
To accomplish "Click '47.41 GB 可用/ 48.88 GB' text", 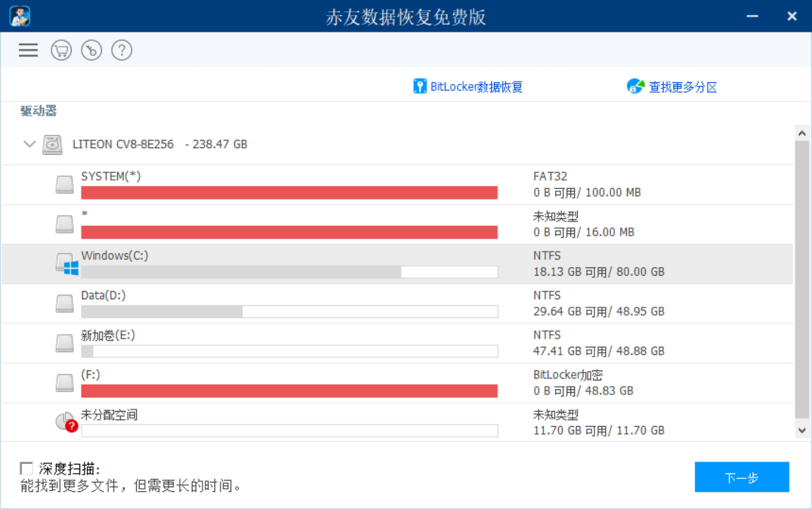I will point(599,351).
